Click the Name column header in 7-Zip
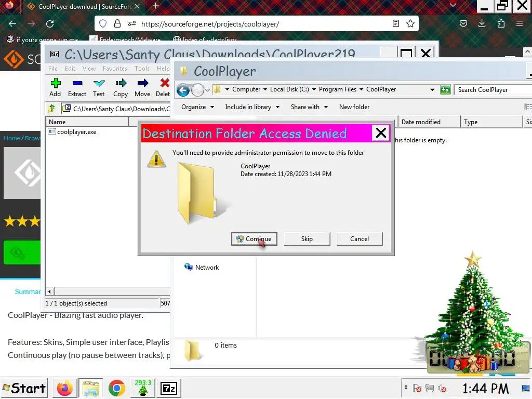The width and height of the screenshot is (532, 399). coord(87,122)
